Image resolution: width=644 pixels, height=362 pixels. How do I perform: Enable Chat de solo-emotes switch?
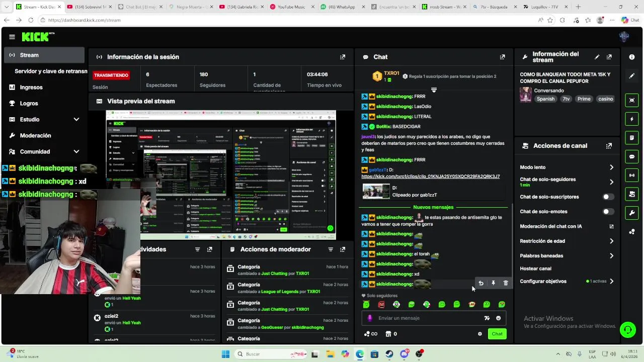pyautogui.click(x=608, y=212)
